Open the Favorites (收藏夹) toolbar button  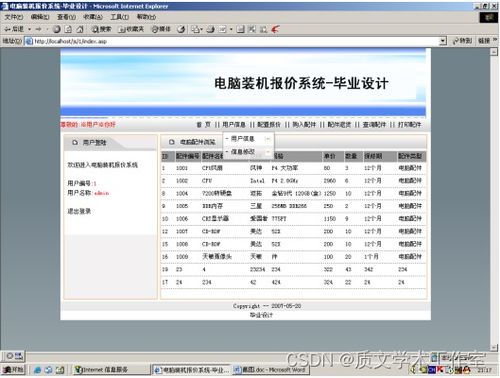pos(131,29)
